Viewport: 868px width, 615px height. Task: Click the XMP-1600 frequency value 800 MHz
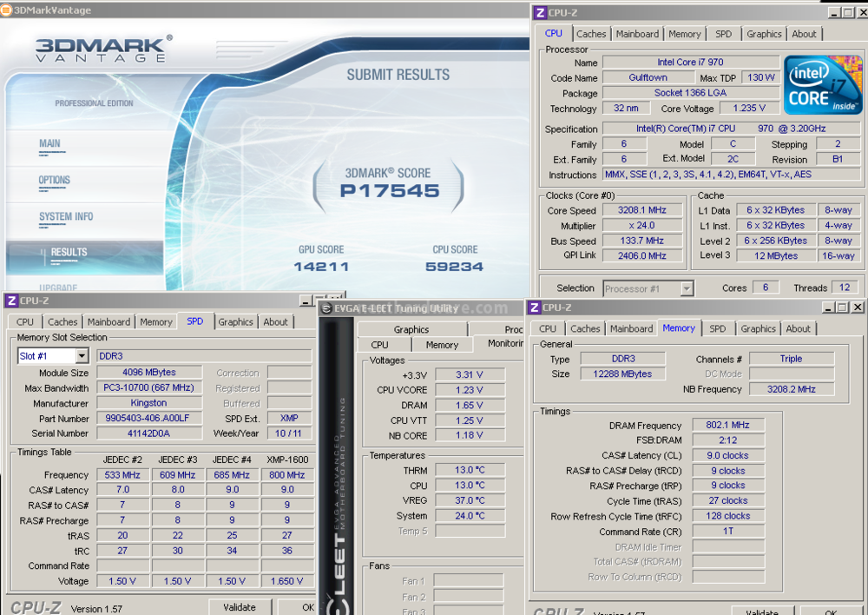286,475
